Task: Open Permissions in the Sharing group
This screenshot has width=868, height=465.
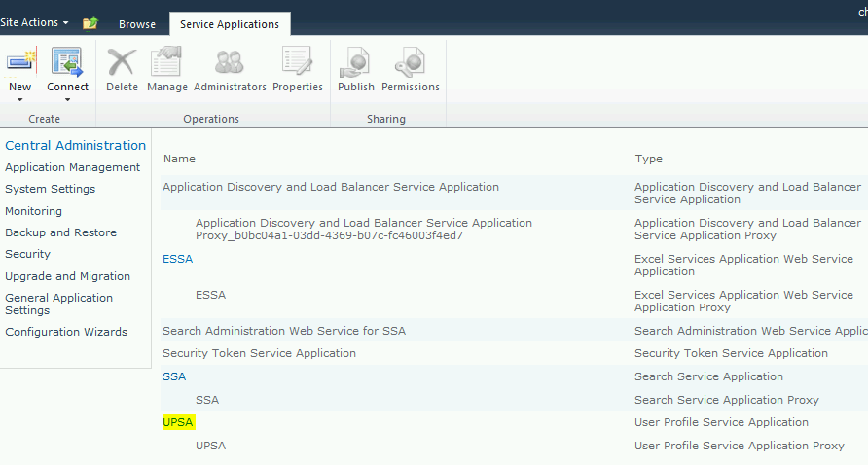Action: [410, 64]
